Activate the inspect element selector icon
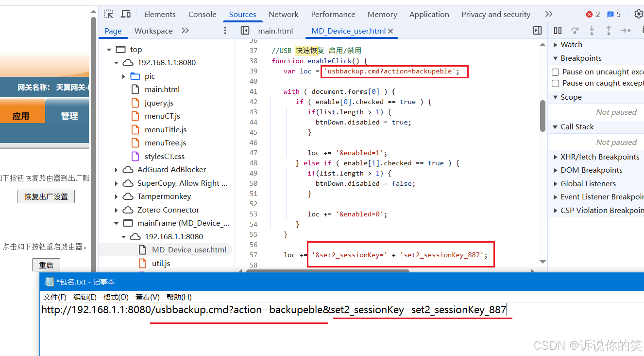This screenshot has height=356, width=644. [x=109, y=14]
